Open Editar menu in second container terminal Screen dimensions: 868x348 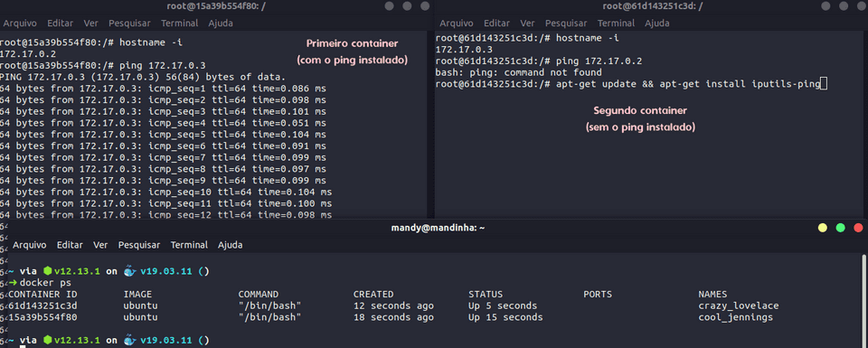[496, 24]
